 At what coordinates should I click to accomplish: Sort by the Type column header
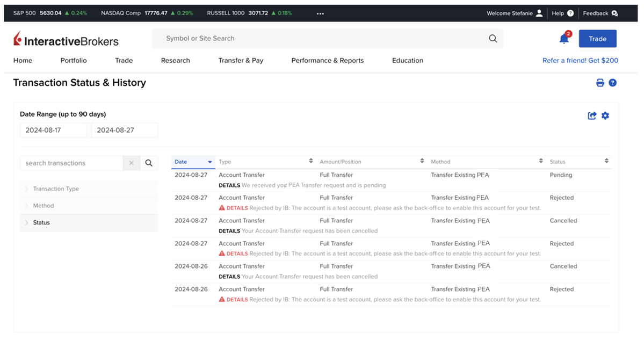[266, 162]
